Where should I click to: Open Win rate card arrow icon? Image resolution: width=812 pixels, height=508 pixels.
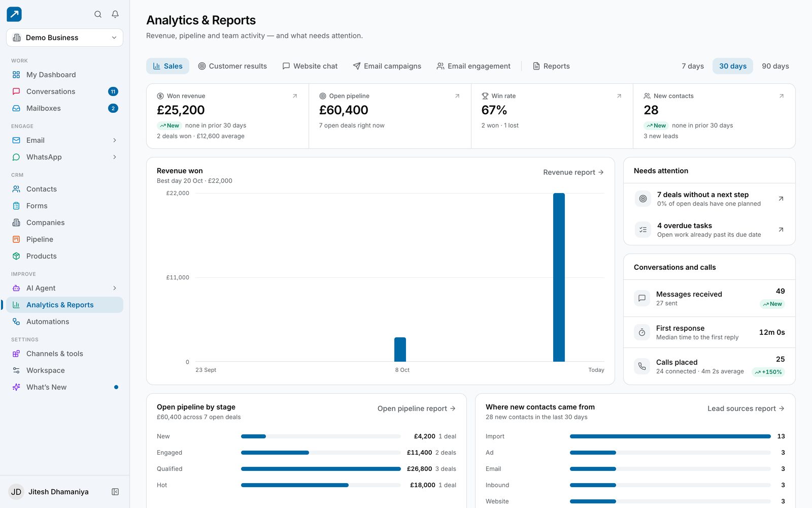619,96
